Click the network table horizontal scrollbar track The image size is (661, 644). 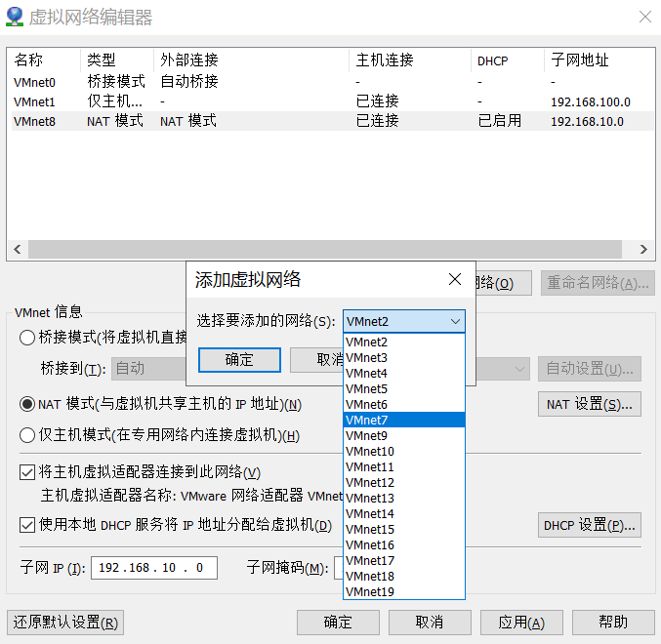pyautogui.click(x=324, y=250)
